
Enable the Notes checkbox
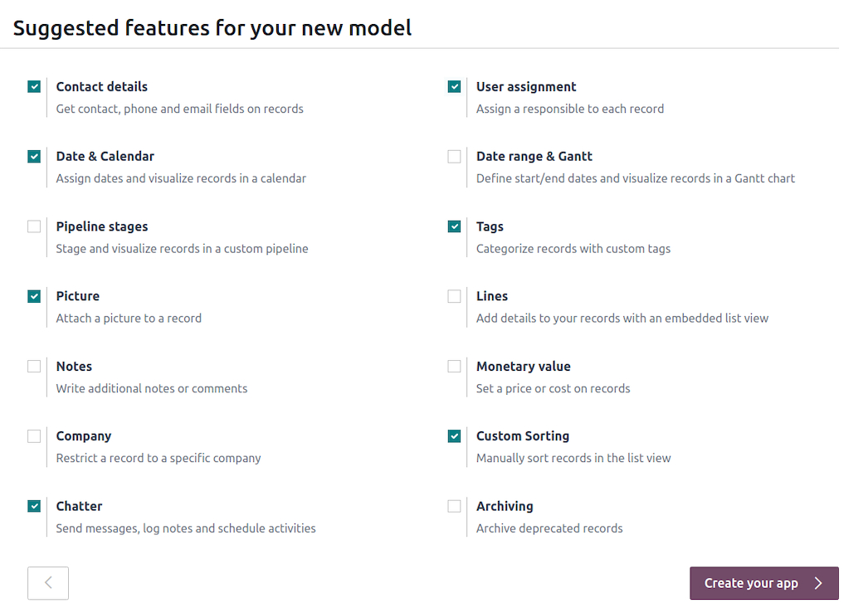tap(34, 366)
